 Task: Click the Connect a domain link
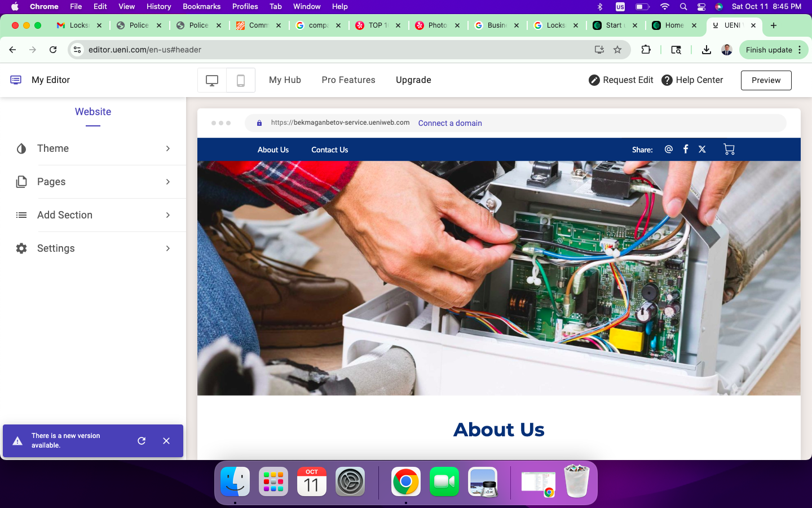(450, 123)
